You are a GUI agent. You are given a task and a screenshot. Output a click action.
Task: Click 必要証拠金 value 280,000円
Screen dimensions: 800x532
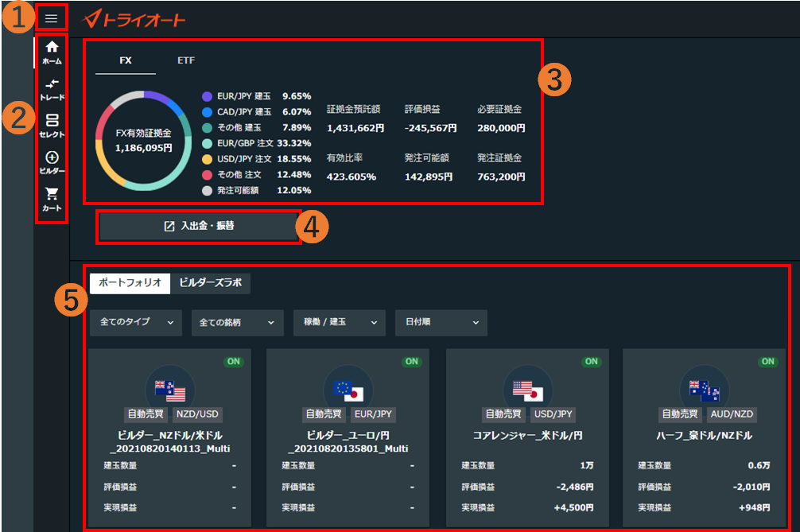[501, 128]
